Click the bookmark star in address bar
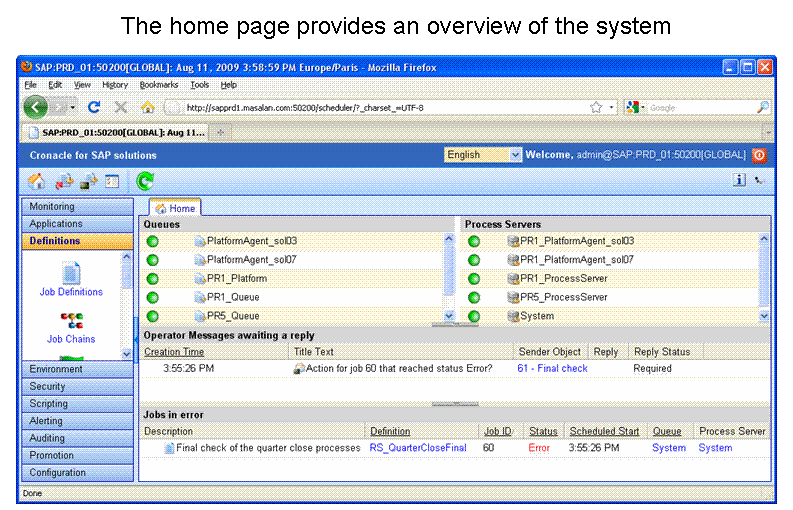This screenshot has width=793, height=510. [596, 107]
